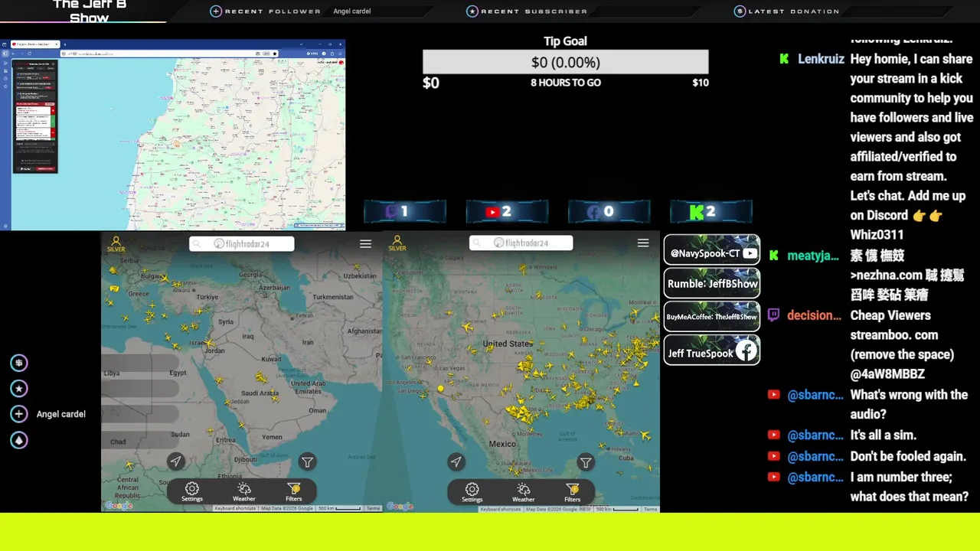Click the location arrow on the United States map
Screen dimensions: 980x551
(x=456, y=461)
